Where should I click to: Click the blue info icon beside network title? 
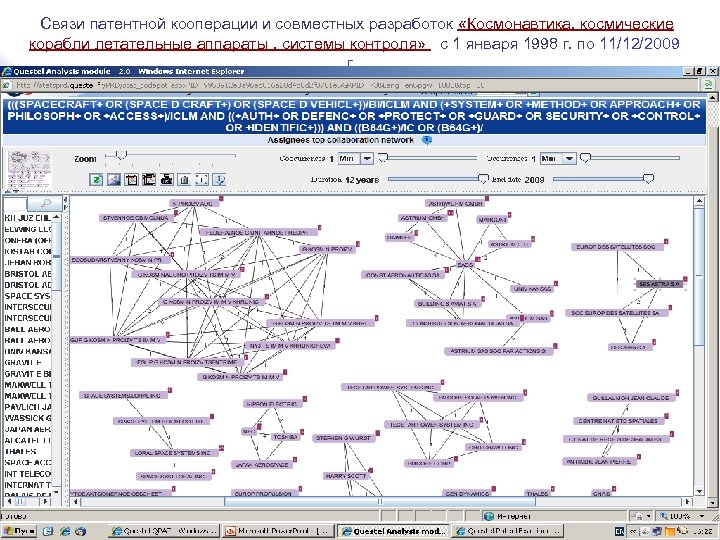coord(427,140)
